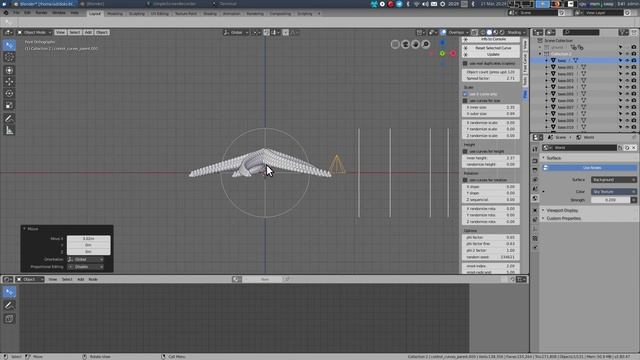Select the Transform tool in viewport toolbar

click(x=9, y=70)
